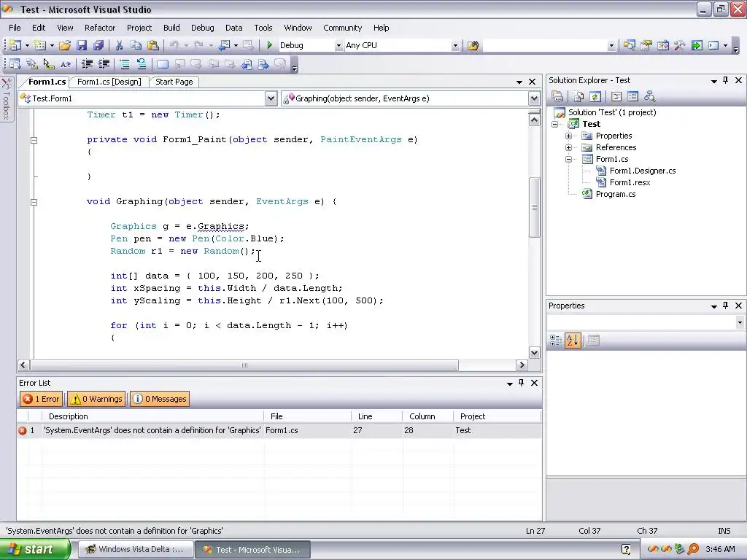Open the Build menu
Screen dimensions: 747x560
point(171,28)
